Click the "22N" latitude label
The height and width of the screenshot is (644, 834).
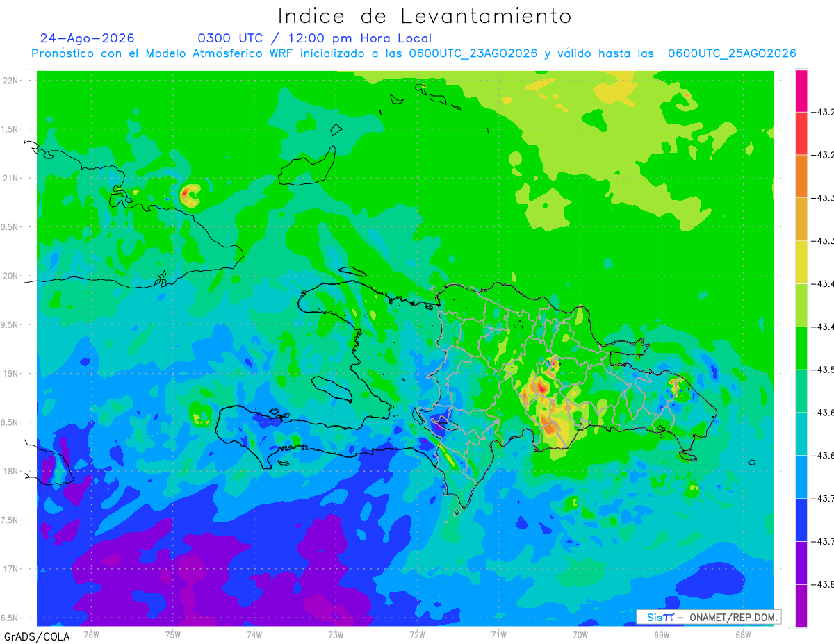pyautogui.click(x=12, y=81)
